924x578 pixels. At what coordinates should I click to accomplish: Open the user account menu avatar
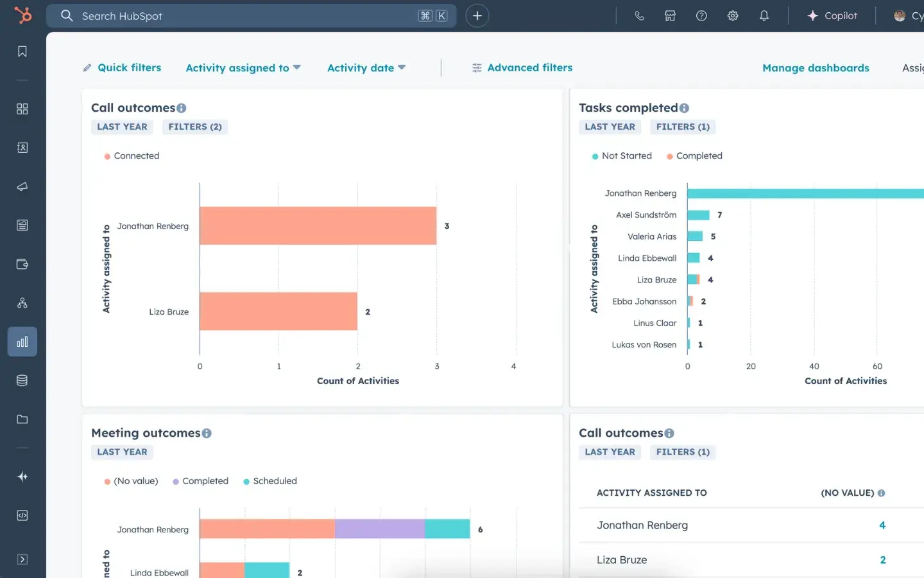coord(900,16)
